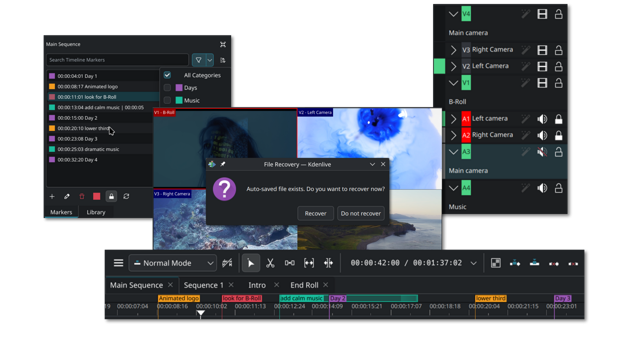
Task: Toggle lock on V2 Left Camera track
Action: click(x=558, y=66)
